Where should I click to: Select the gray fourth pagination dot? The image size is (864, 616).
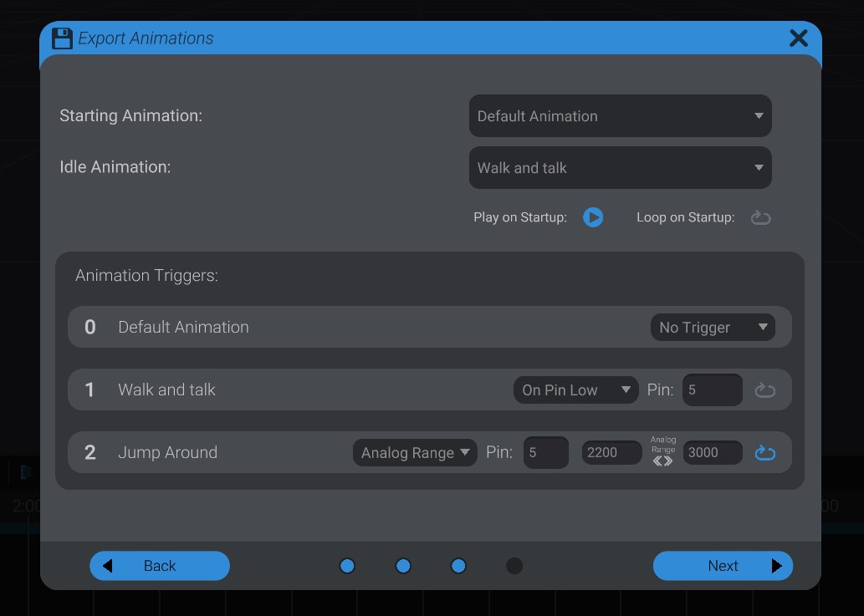[x=514, y=566]
